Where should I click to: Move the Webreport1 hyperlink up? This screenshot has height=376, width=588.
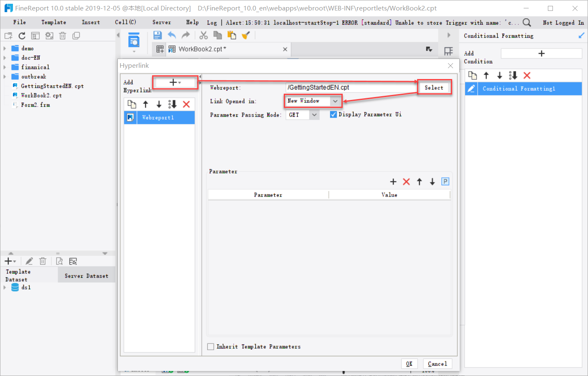145,104
